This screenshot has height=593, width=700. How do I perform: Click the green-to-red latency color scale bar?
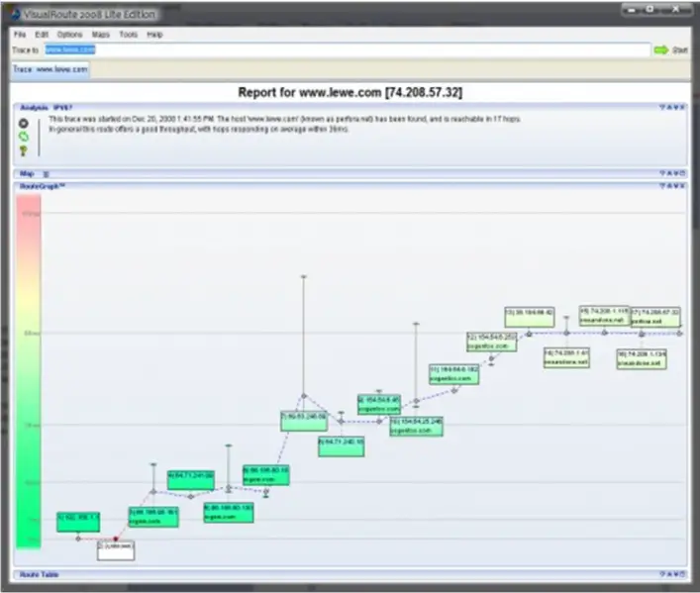coord(29,371)
